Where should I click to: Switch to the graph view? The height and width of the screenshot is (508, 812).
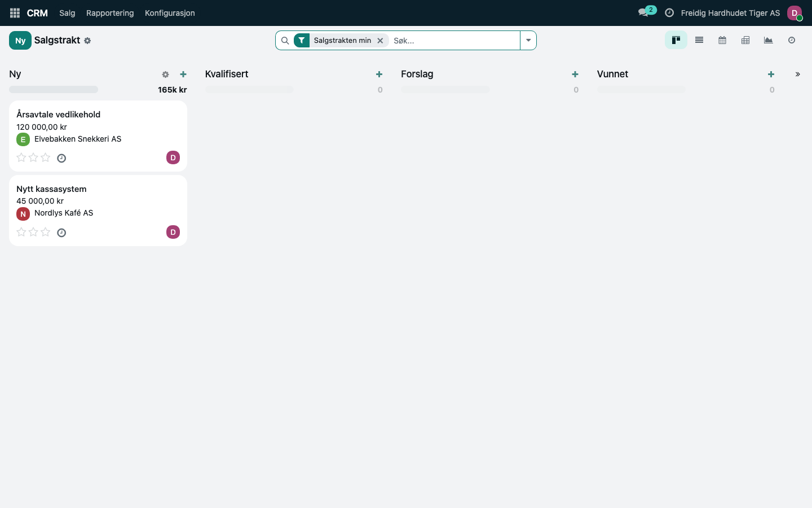[769, 40]
